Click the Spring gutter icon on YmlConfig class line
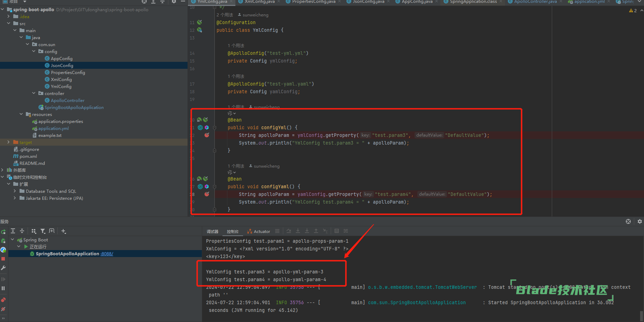The image size is (644, 322). [199, 30]
